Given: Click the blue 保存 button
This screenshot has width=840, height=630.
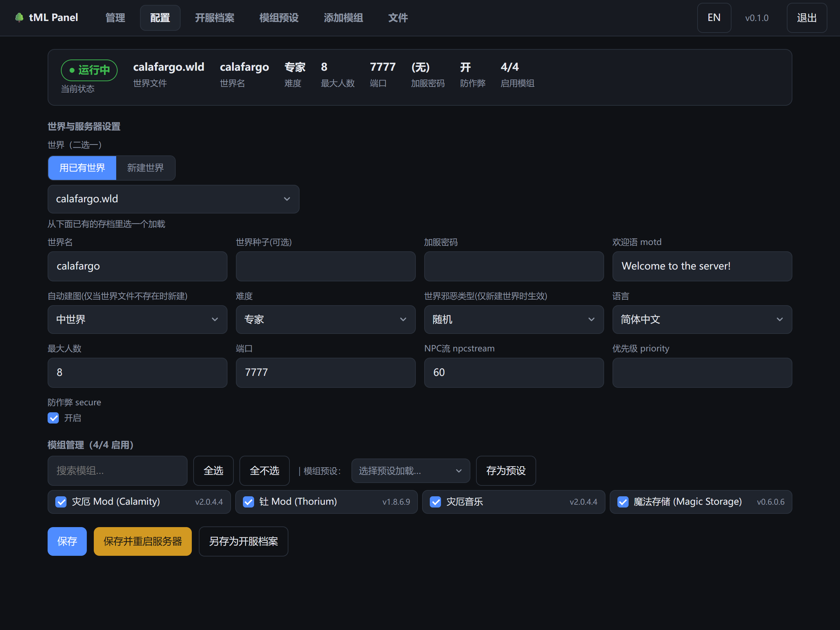Looking at the screenshot, I should pyautogui.click(x=67, y=541).
